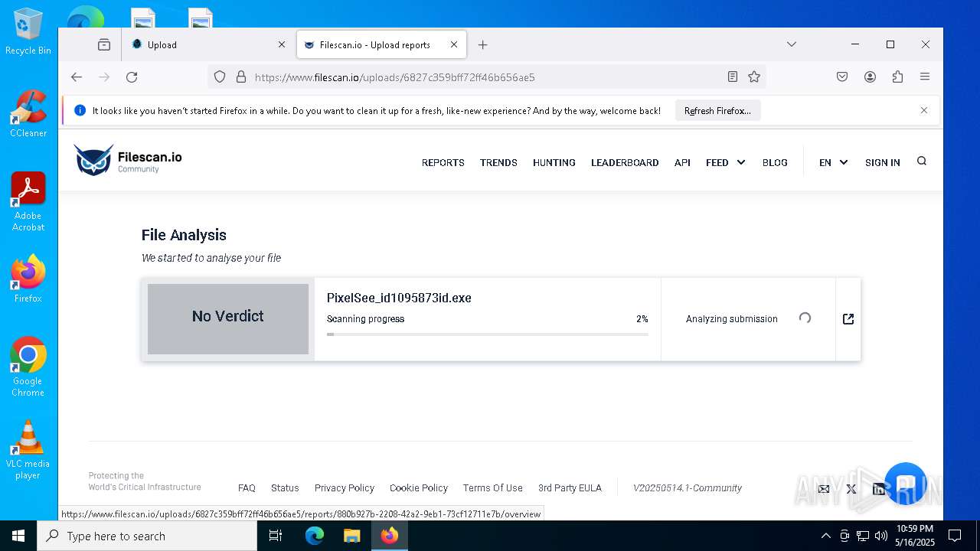Screen dimensions: 980x551
Task: Open LEADERBOARD navigation item
Action: tap(625, 162)
